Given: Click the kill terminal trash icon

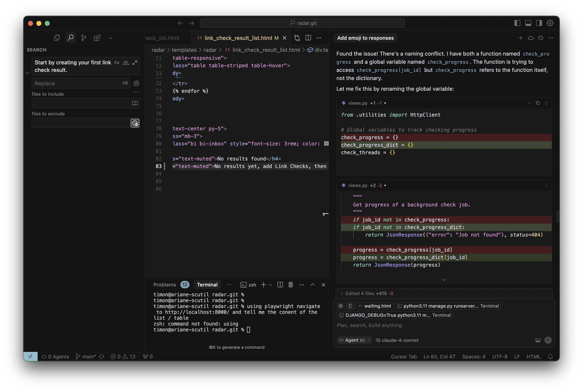Looking at the screenshot, I should pyautogui.click(x=290, y=285).
